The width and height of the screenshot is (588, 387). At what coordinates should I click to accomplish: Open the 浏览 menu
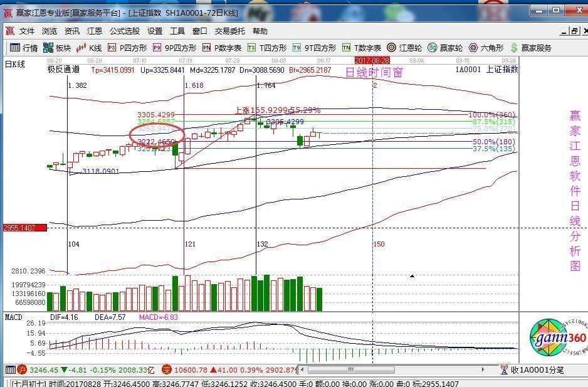pos(50,31)
